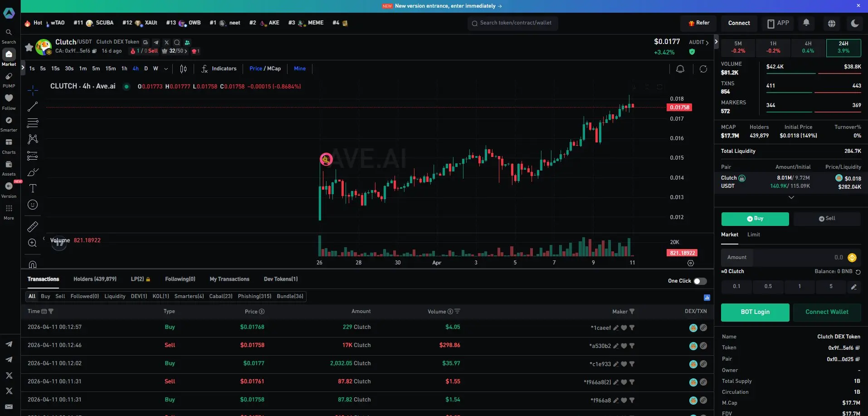Select the 1H stats period
868x416 pixels.
773,47
